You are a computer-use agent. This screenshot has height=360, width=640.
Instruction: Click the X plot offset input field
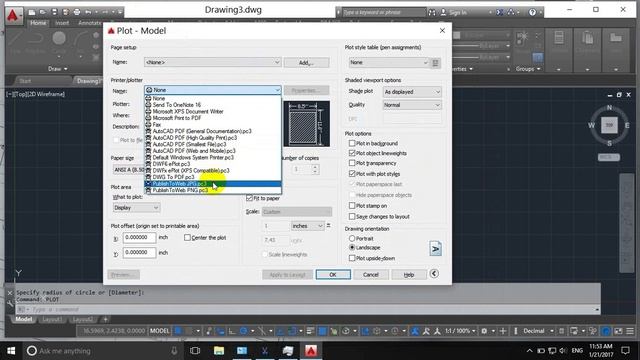pyautogui.click(x=139, y=238)
